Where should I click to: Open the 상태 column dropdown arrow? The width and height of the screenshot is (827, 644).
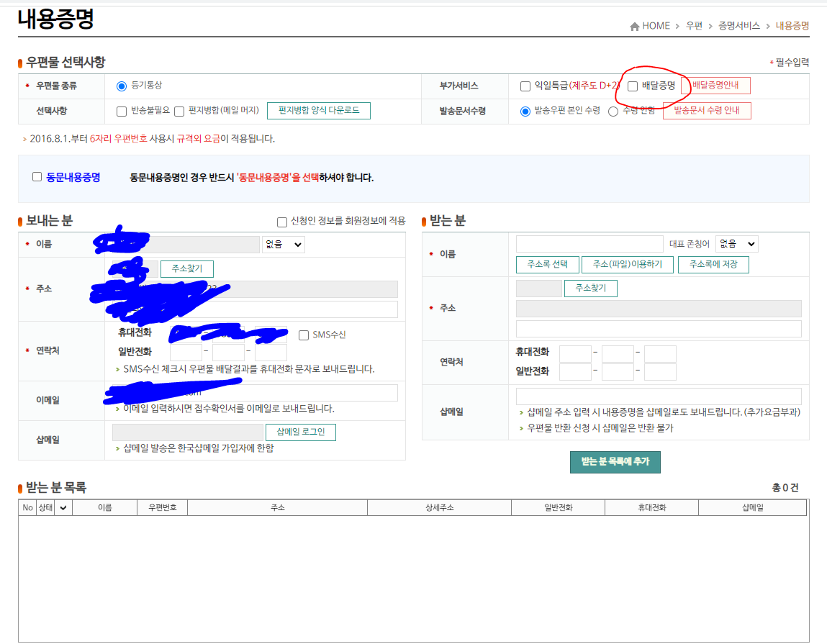point(63,508)
